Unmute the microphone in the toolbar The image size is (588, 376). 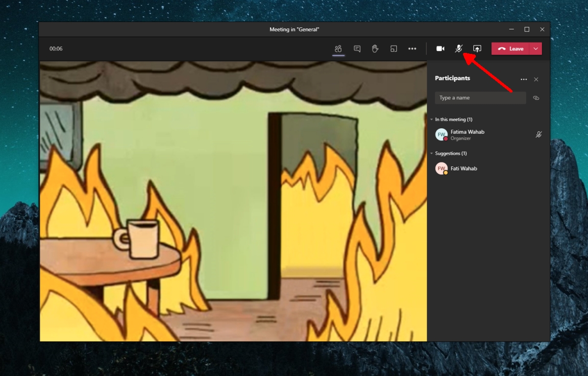click(x=459, y=49)
